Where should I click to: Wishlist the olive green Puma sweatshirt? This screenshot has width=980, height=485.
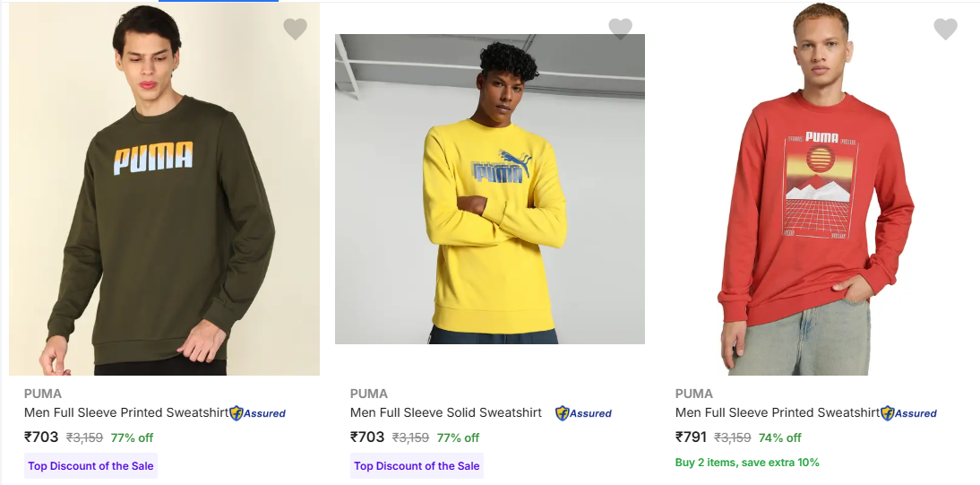295,30
